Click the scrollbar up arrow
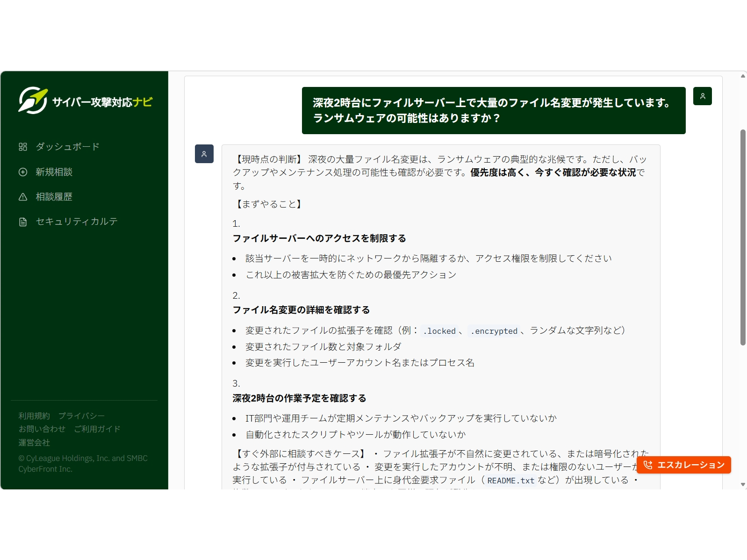Image resolution: width=747 pixels, height=560 pixels. click(x=743, y=76)
